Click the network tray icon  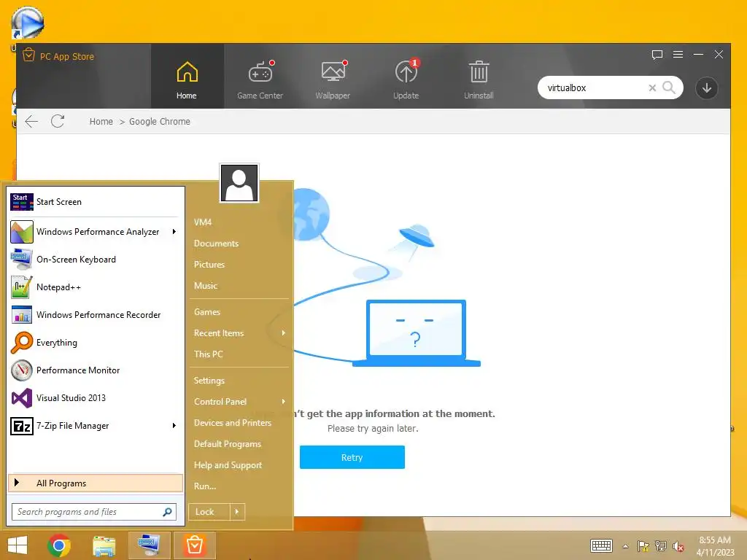point(661,546)
